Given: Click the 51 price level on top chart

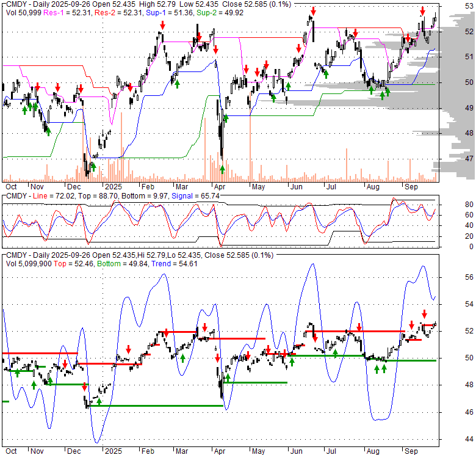Looking at the screenshot, I should coord(469,57).
